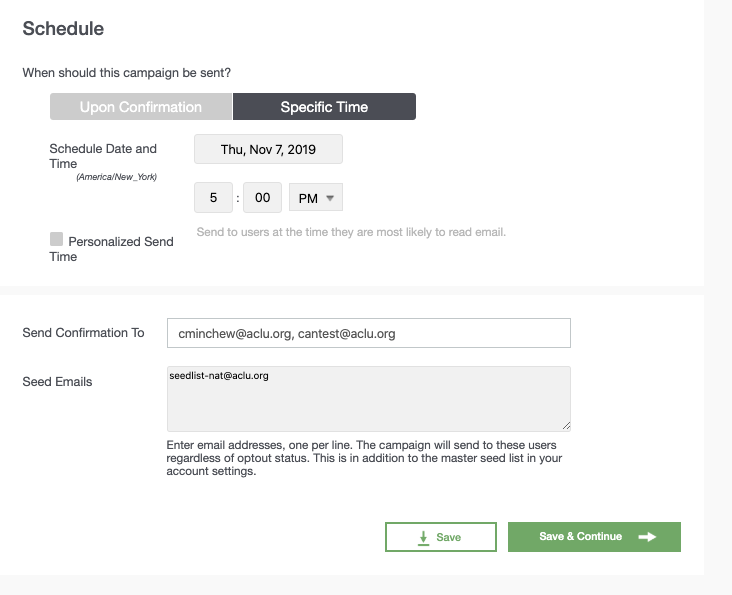
Task: Open the PM period dropdown
Action: coord(316,197)
